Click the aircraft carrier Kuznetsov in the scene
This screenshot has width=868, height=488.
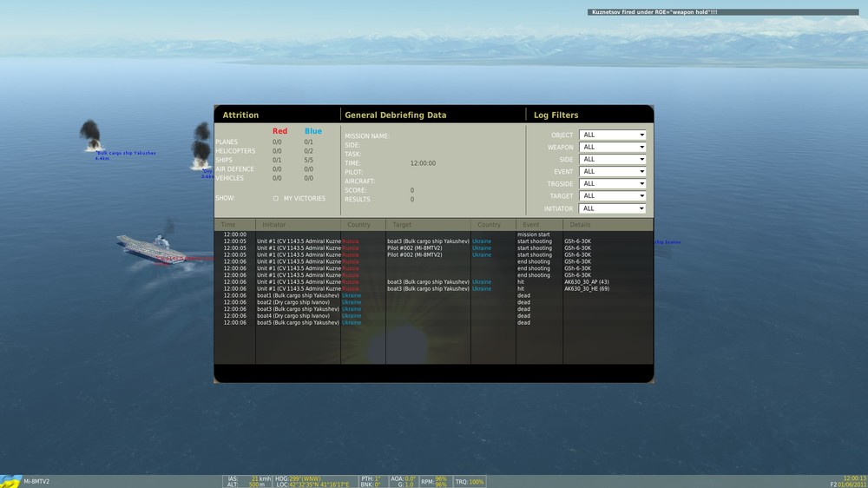pos(153,248)
